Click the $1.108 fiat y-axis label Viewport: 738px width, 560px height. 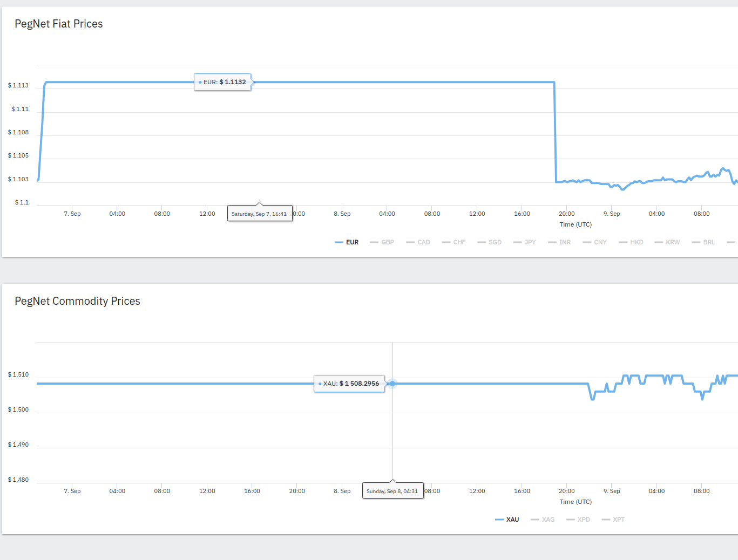[18, 132]
